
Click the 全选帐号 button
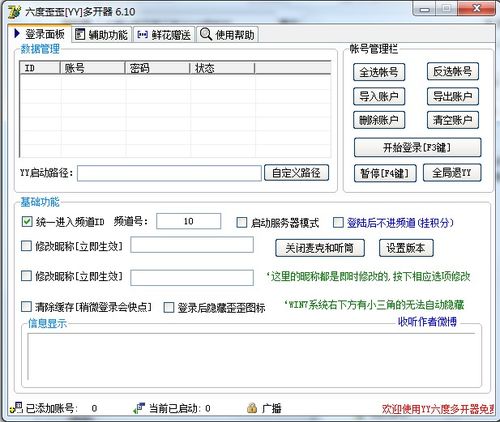(x=379, y=72)
